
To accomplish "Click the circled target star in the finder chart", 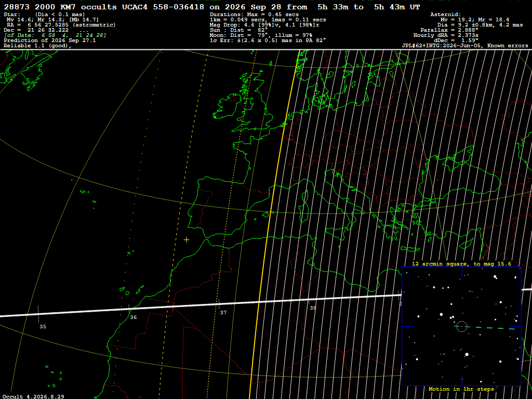I will pos(462,326).
